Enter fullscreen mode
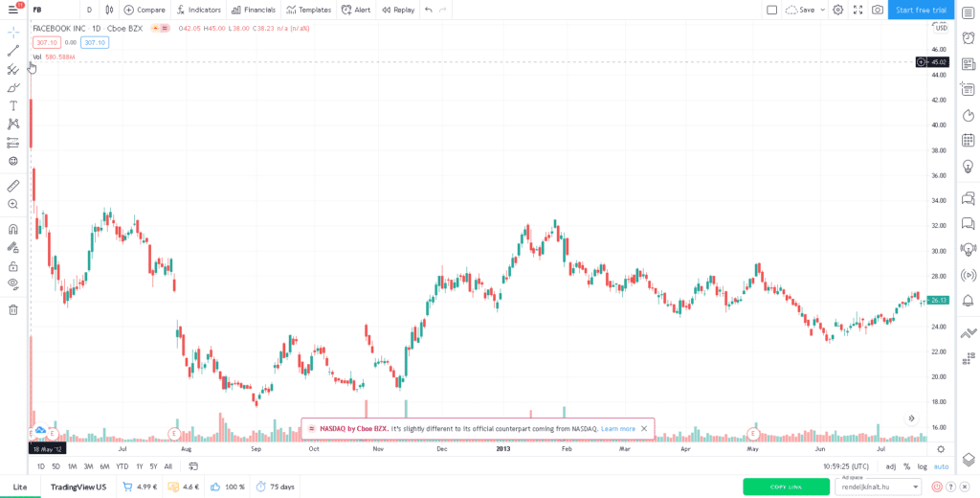The image size is (980, 498). click(x=857, y=10)
